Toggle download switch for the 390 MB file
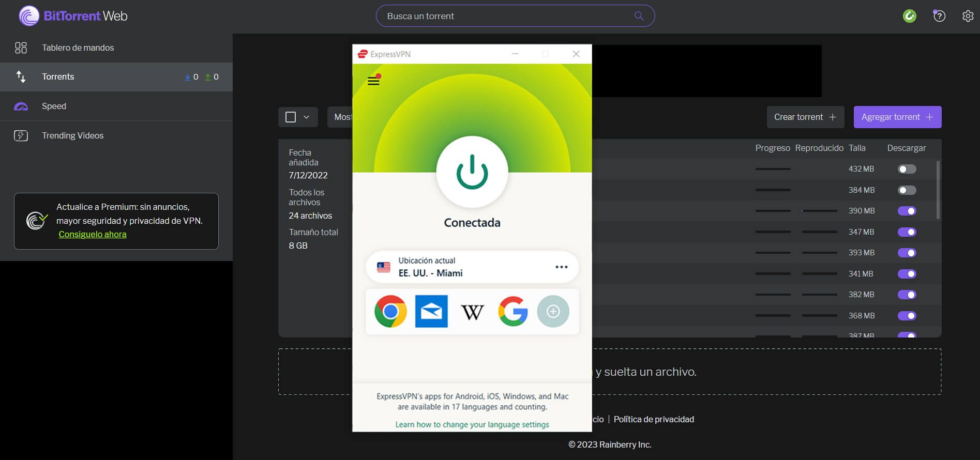Viewport: 980px width, 460px height. coord(907,211)
